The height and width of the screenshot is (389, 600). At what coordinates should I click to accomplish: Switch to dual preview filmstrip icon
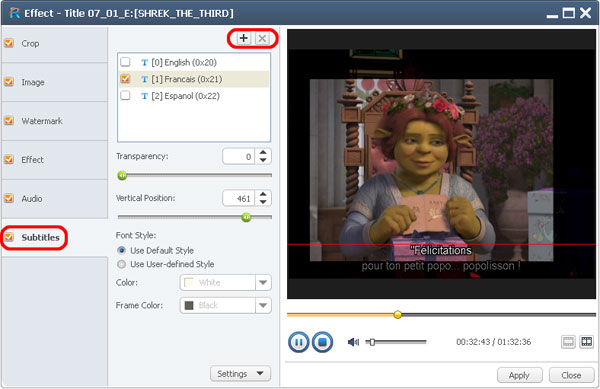point(587,342)
